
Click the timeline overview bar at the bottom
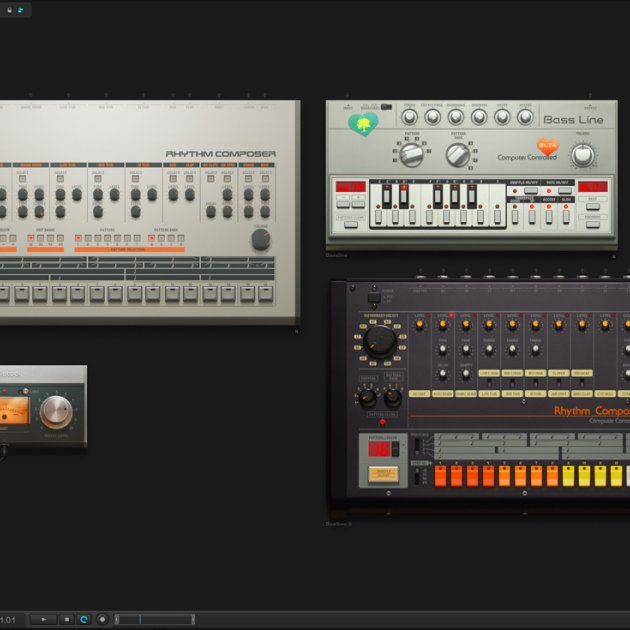pyautogui.click(x=155, y=620)
